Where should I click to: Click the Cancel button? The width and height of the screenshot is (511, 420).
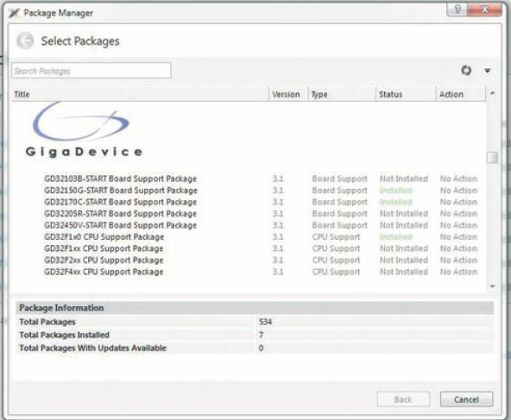click(x=466, y=399)
